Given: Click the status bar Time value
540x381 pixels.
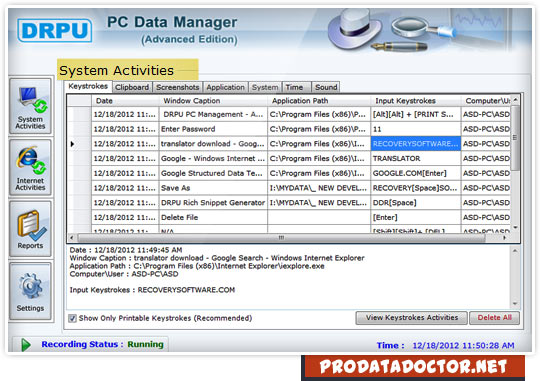Looking at the screenshot, I should tap(463, 346).
